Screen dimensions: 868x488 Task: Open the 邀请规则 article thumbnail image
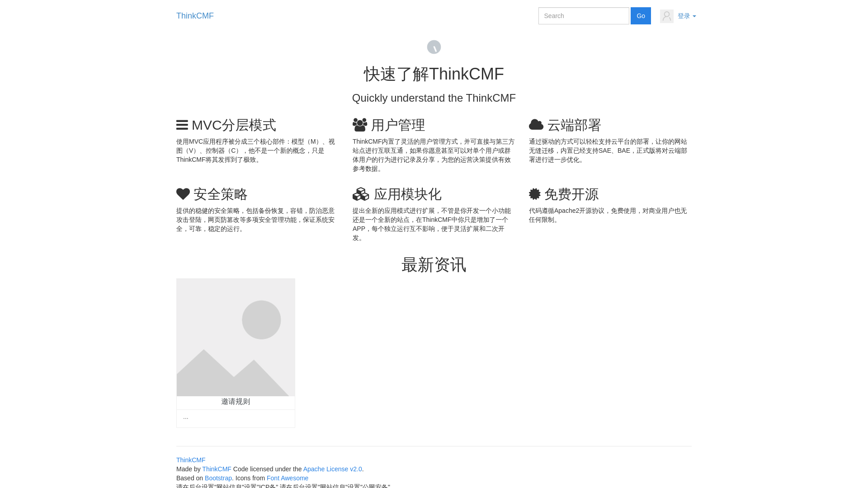pos(236,338)
